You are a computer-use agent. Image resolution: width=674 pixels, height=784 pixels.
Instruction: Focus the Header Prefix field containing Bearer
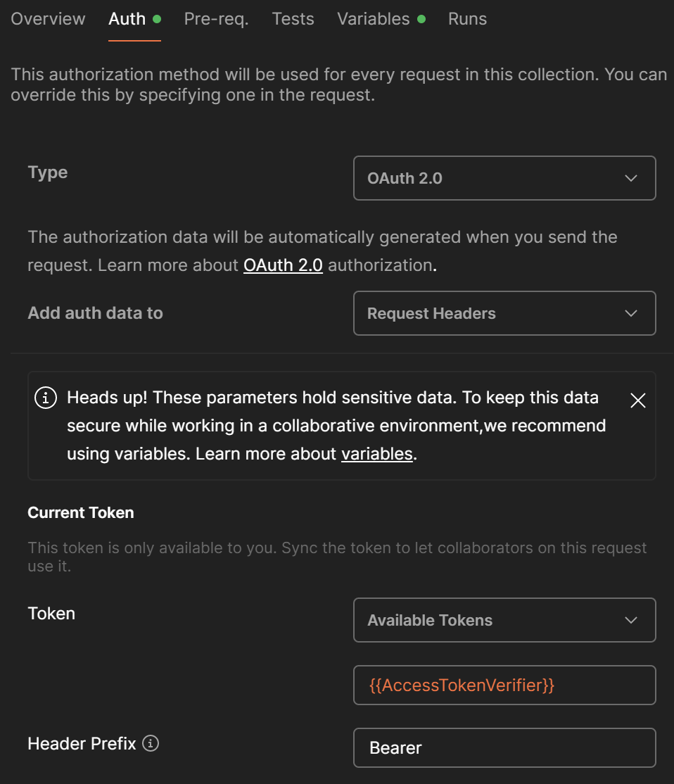tap(504, 747)
